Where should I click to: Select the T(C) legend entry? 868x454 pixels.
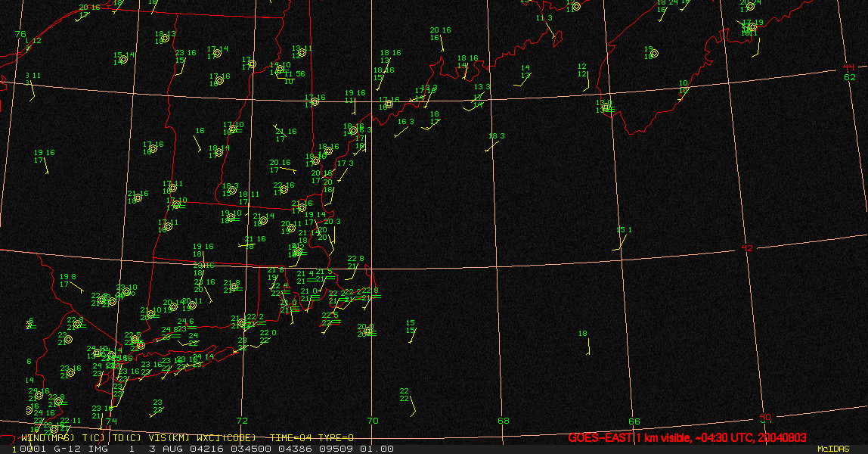(94, 438)
